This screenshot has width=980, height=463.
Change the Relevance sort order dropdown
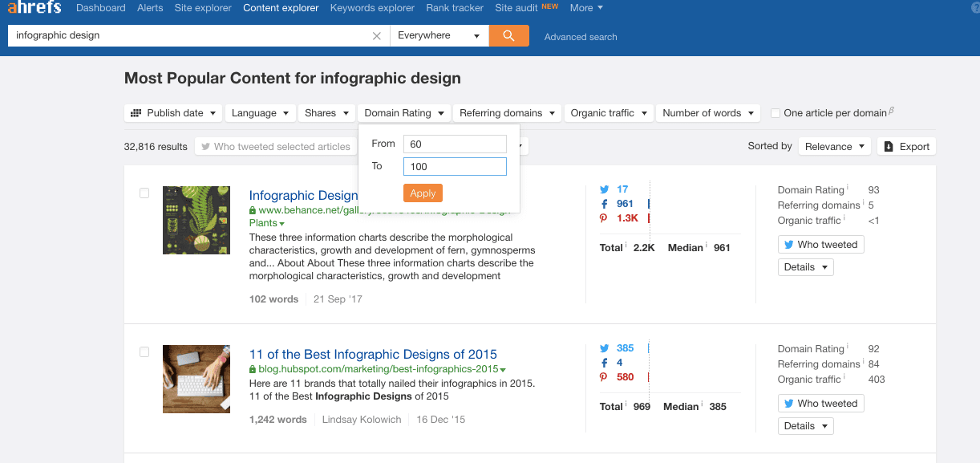pos(835,146)
